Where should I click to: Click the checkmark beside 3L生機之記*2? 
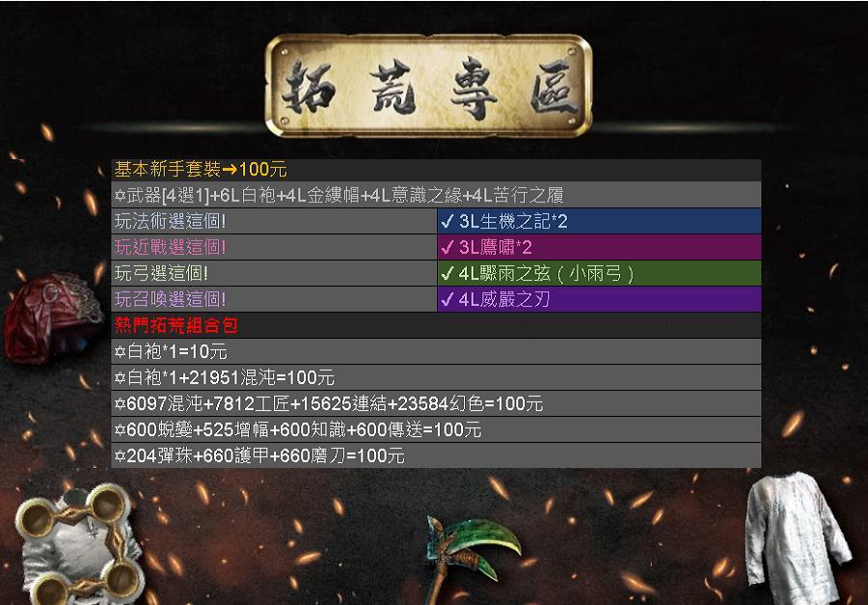click(448, 222)
